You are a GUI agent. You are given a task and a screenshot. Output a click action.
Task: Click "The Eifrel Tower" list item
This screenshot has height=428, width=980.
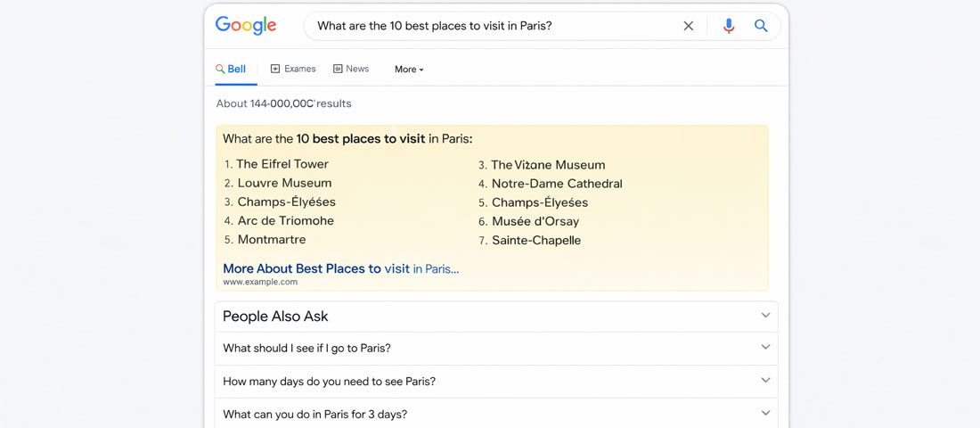[282, 164]
